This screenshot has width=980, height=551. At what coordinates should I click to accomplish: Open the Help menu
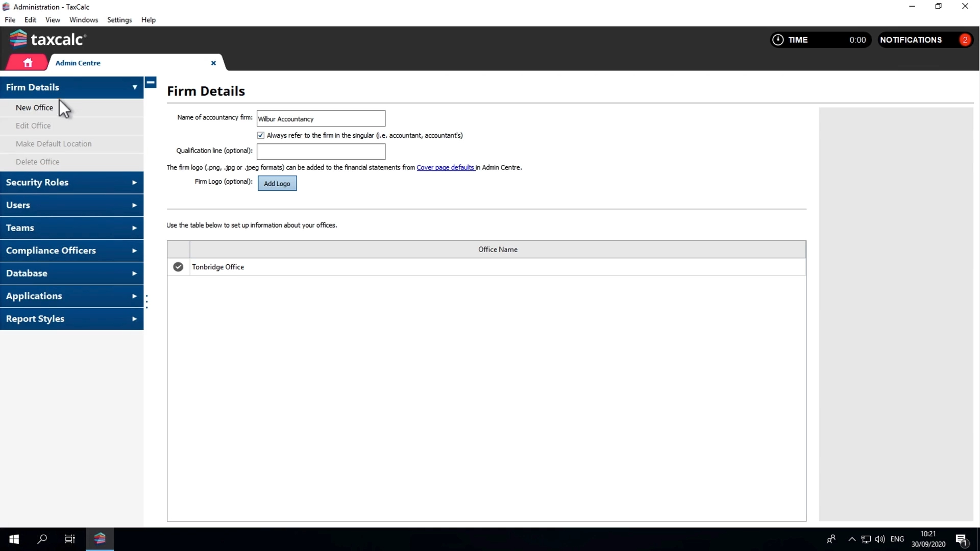click(149, 20)
